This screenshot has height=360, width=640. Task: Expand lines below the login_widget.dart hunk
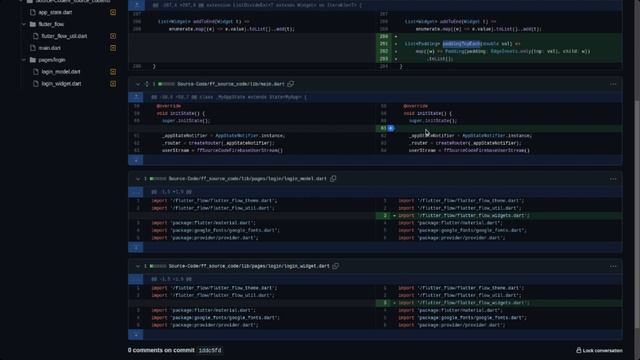[x=136, y=335]
